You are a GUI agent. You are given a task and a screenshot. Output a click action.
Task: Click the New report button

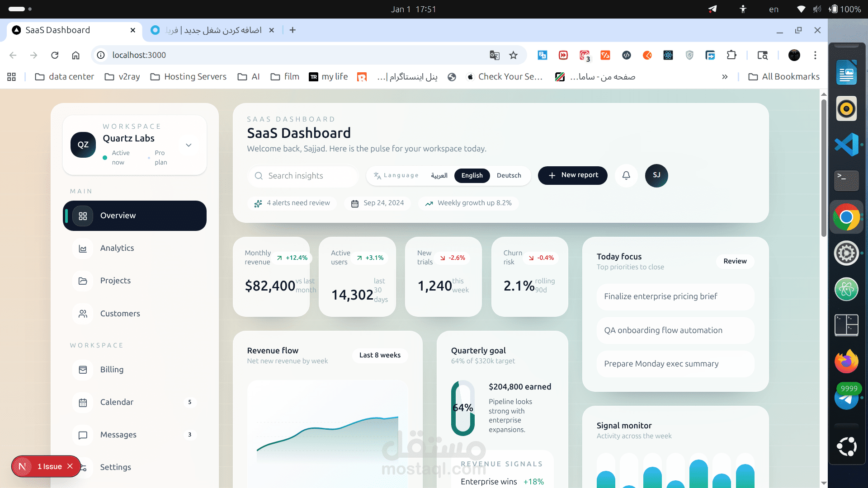[x=572, y=175]
